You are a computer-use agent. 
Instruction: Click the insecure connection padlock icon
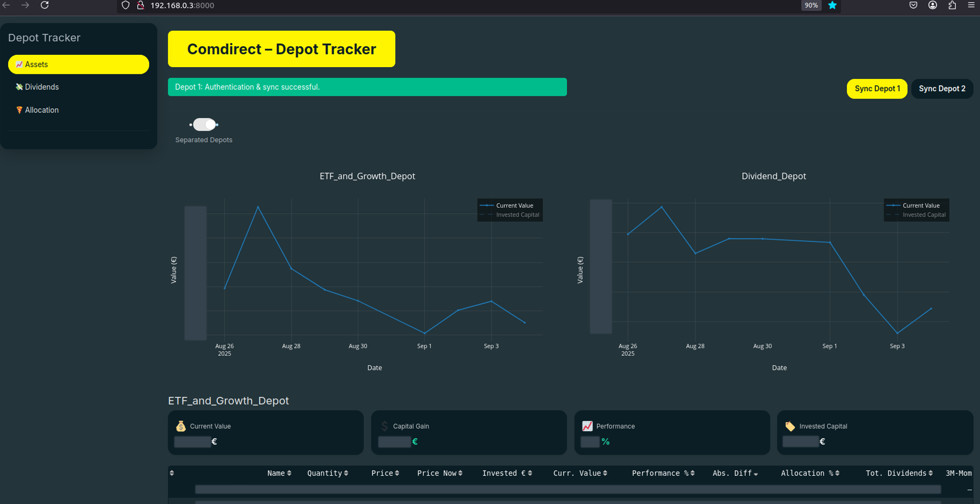140,5
